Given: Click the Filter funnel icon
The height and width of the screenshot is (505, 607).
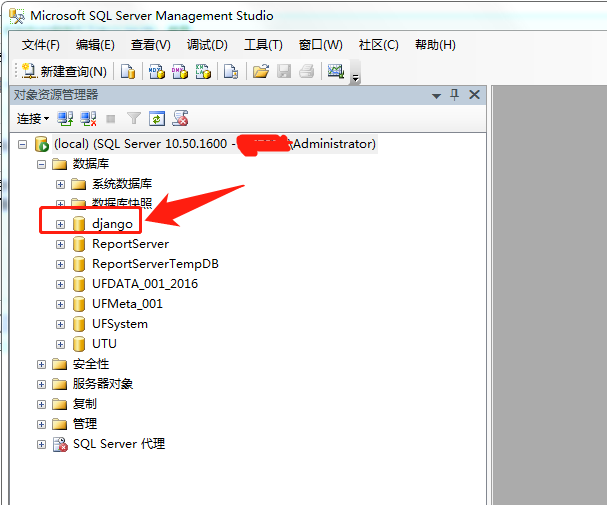Looking at the screenshot, I should coord(134,118).
